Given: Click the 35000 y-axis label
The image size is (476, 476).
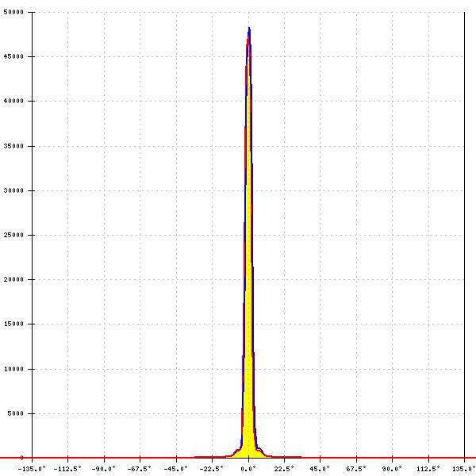Looking at the screenshot, I should coord(13,146).
